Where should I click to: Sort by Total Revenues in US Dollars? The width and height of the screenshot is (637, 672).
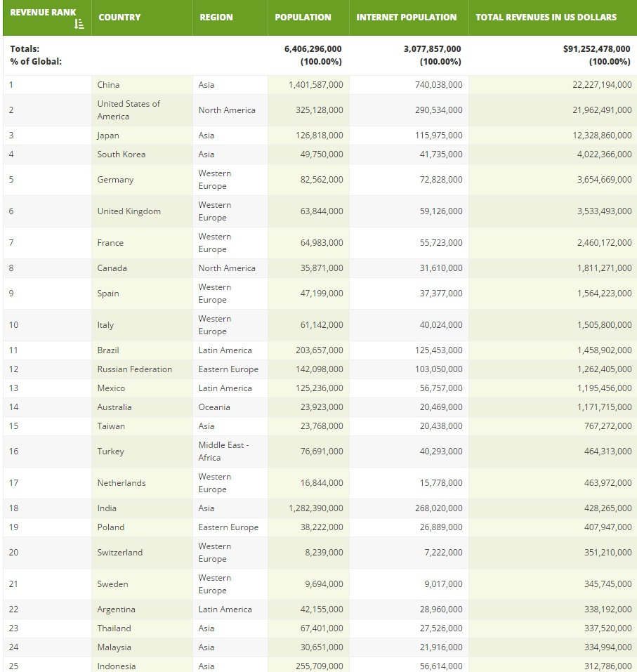coord(546,18)
